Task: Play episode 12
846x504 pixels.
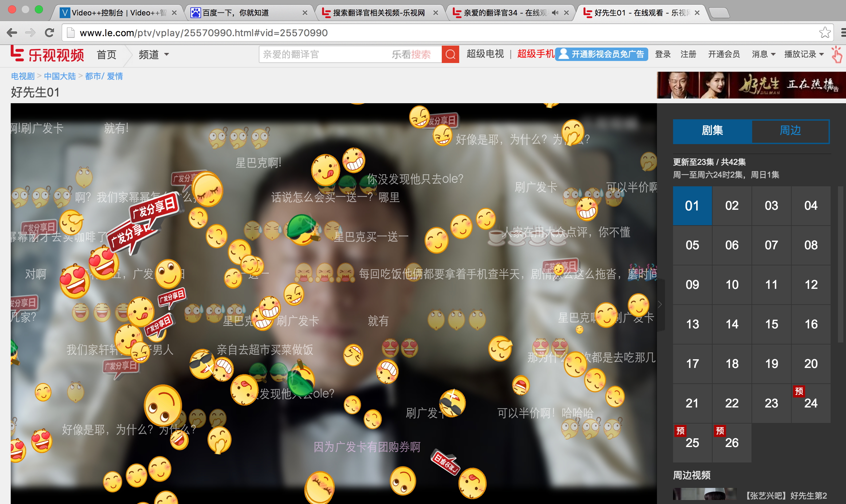Action: (811, 285)
